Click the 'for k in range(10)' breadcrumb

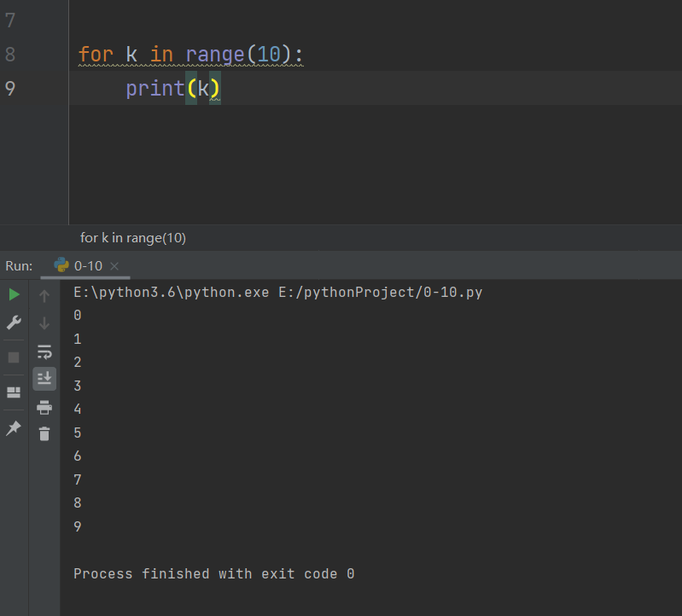[133, 238]
